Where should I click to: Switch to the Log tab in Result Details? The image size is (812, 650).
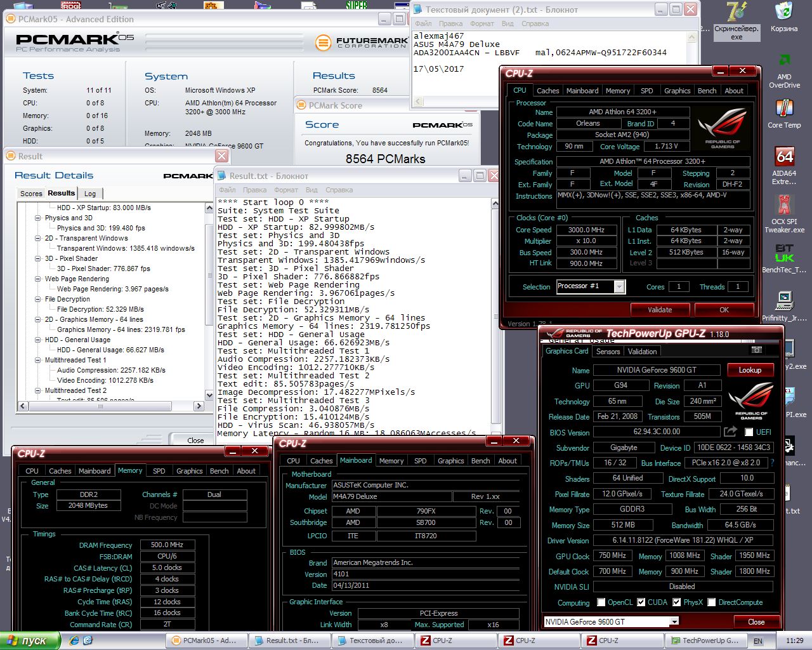pyautogui.click(x=90, y=194)
